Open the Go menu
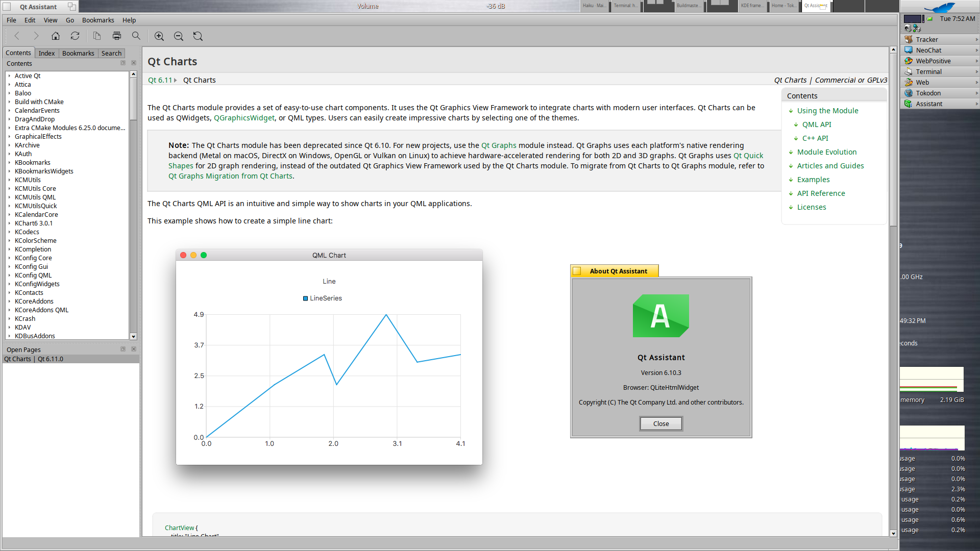Screen dimensions: 980x551 (x=70, y=20)
